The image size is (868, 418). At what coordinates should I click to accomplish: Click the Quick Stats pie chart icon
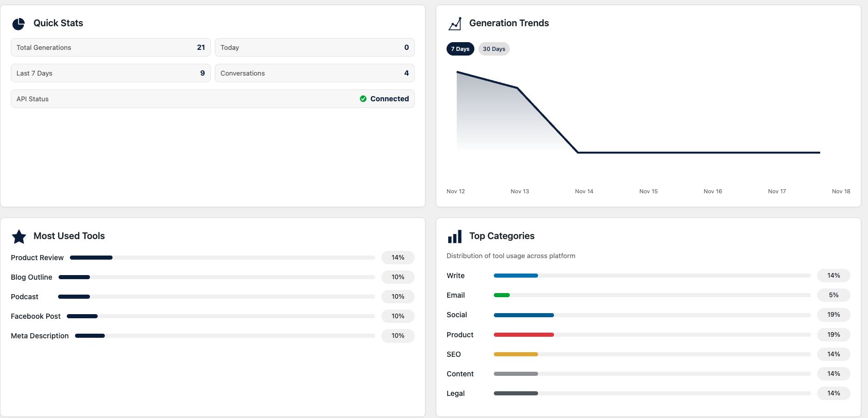click(x=19, y=24)
